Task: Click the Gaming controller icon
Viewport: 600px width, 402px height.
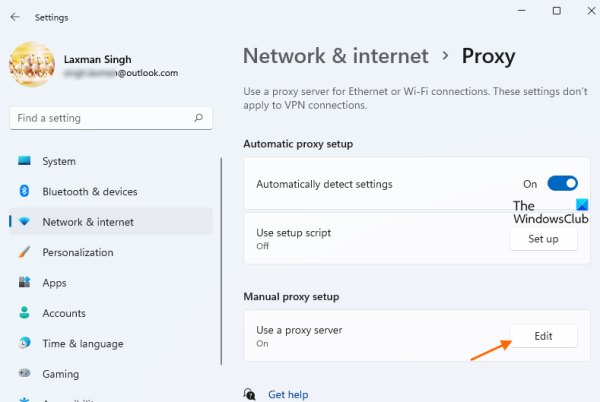Action: (25, 374)
